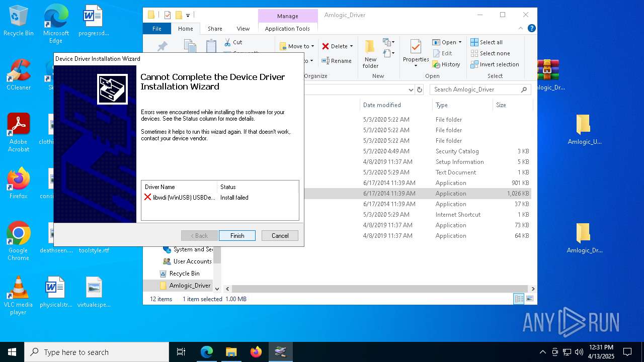This screenshot has width=644, height=362.
Task: Open the Firefox desktop shortcut
Action: point(19,184)
